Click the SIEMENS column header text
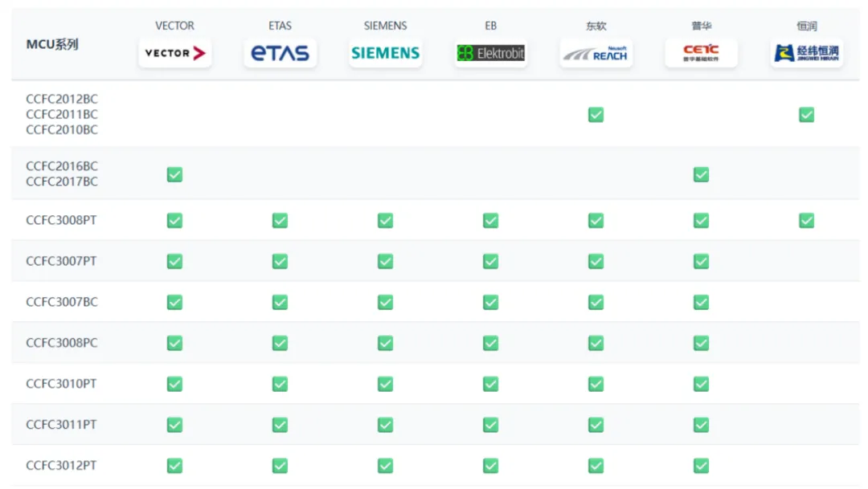 (x=385, y=26)
